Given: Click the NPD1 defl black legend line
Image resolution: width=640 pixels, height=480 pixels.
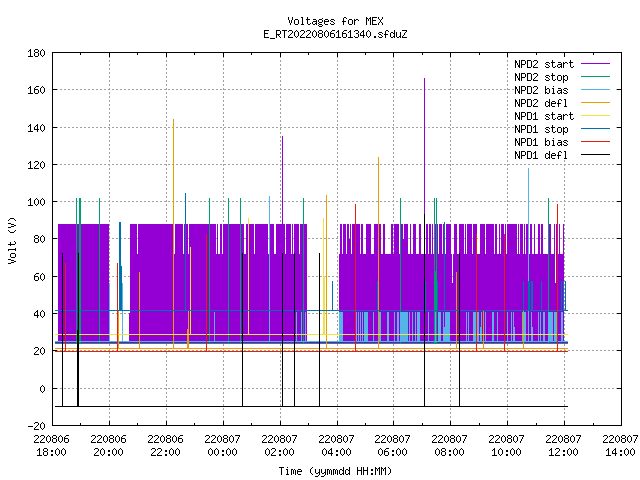Looking at the screenshot, I should pyautogui.click(x=595, y=155).
